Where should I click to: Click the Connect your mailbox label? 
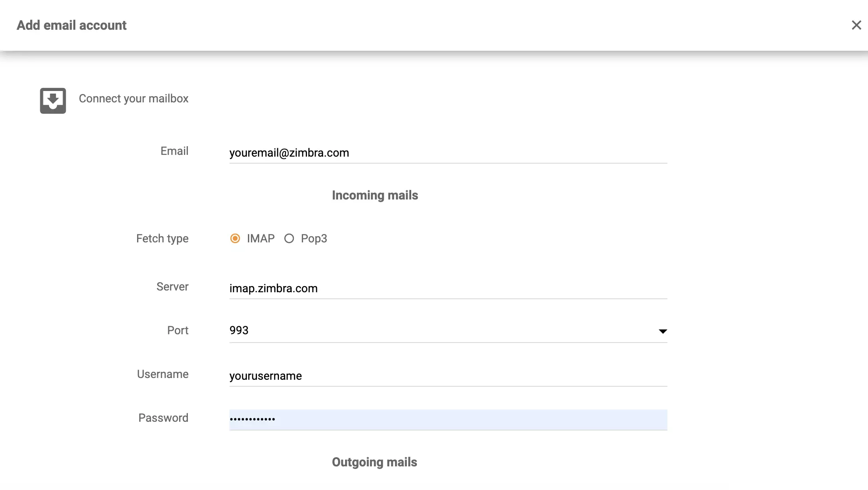tap(133, 98)
